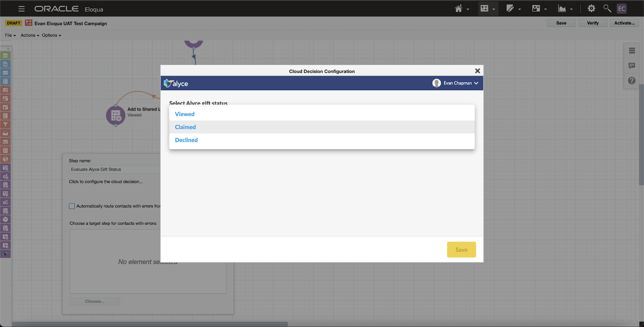
Task: Click the Choose... button
Action: click(x=95, y=301)
